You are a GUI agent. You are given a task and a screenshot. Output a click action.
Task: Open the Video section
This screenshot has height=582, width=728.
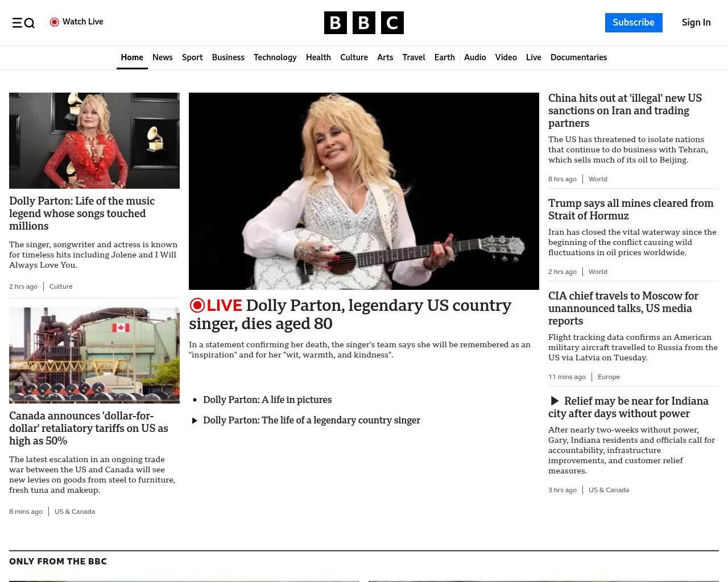[506, 57]
